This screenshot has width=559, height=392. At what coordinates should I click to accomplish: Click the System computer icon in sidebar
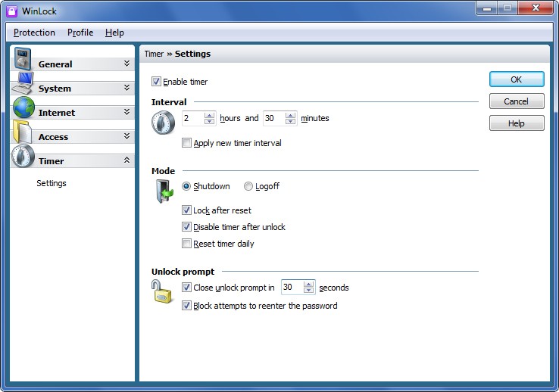click(23, 83)
